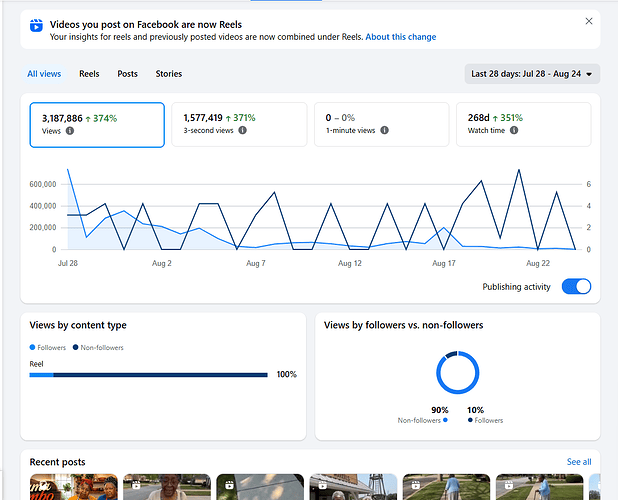The height and width of the screenshot is (500, 618).
Task: Open the fourth recent post thumbnail with water tower
Action: click(353, 487)
